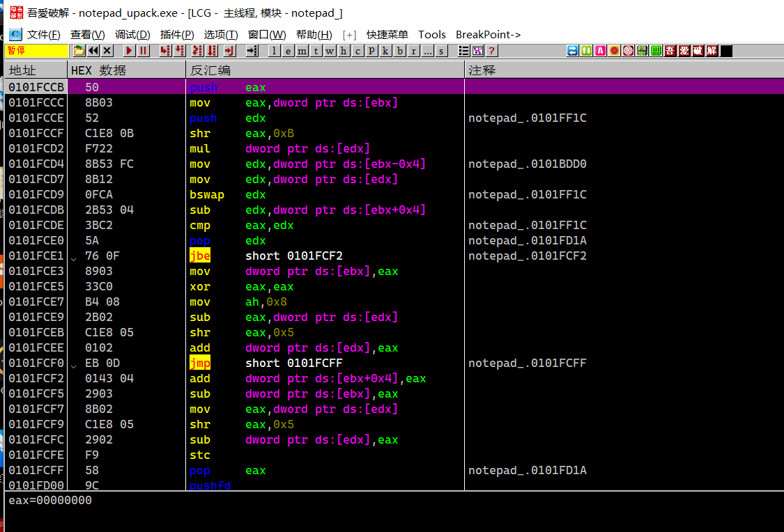Click the Open file toolbar icon
This screenshot has width=784, height=532.
point(79,51)
